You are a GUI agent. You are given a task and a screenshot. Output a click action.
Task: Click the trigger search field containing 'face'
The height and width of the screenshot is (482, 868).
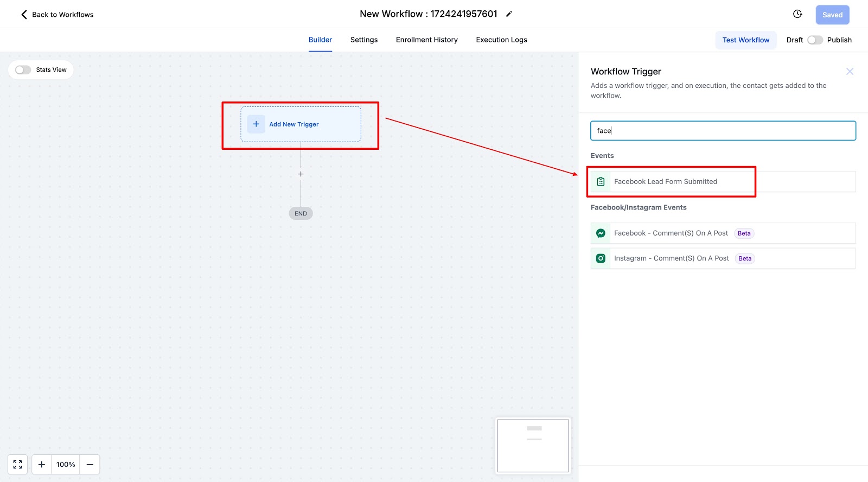[x=723, y=131]
